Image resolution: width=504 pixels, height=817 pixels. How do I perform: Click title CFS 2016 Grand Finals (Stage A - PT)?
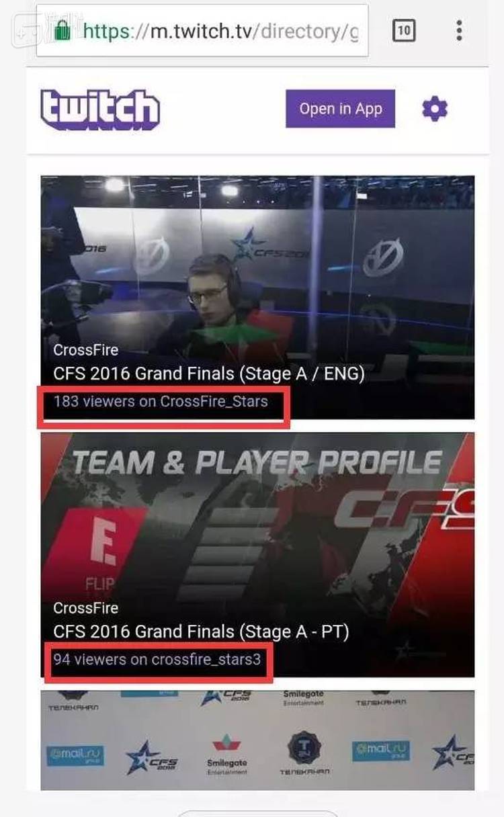point(202,632)
